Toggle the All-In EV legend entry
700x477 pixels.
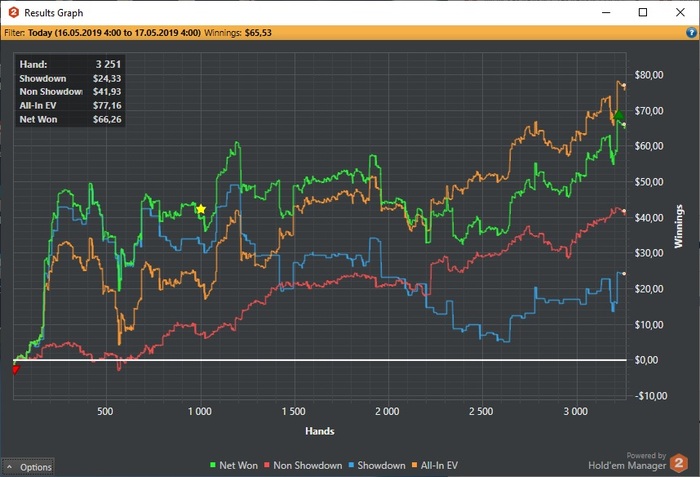tap(435, 465)
